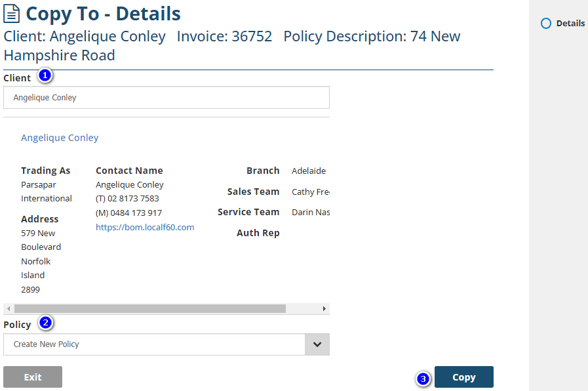Open the Policy dropdown arrow

(x=317, y=344)
